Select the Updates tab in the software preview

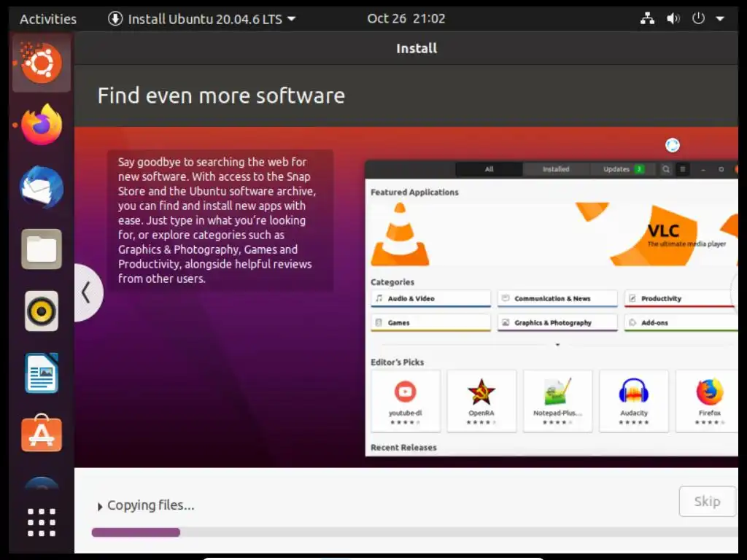[623, 169]
